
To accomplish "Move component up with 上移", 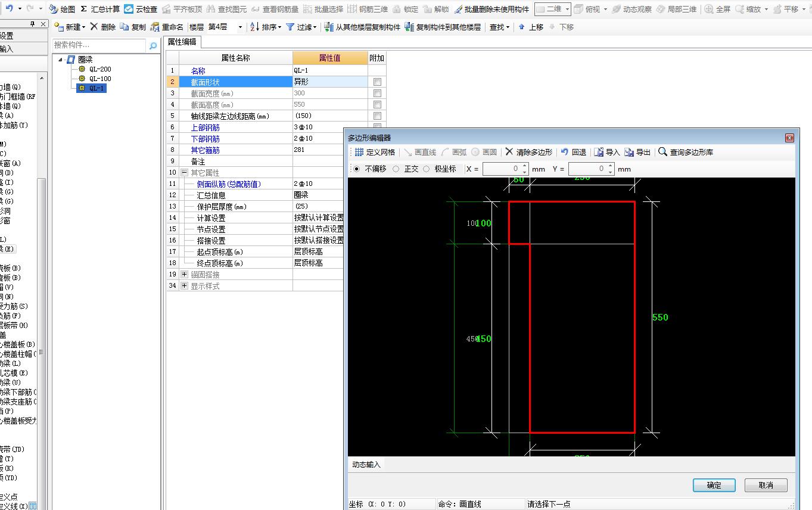I will 531,27.
